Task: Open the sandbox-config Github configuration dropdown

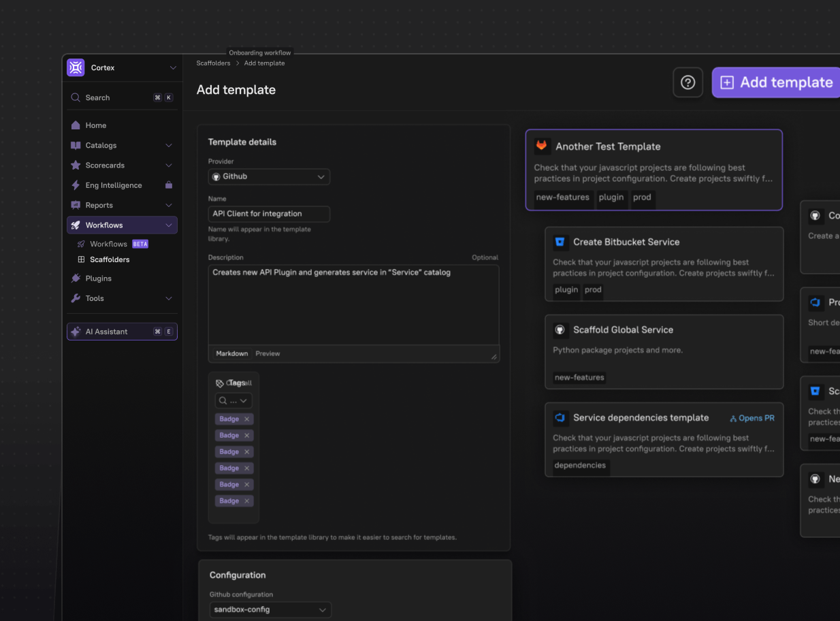Action: 270,609
